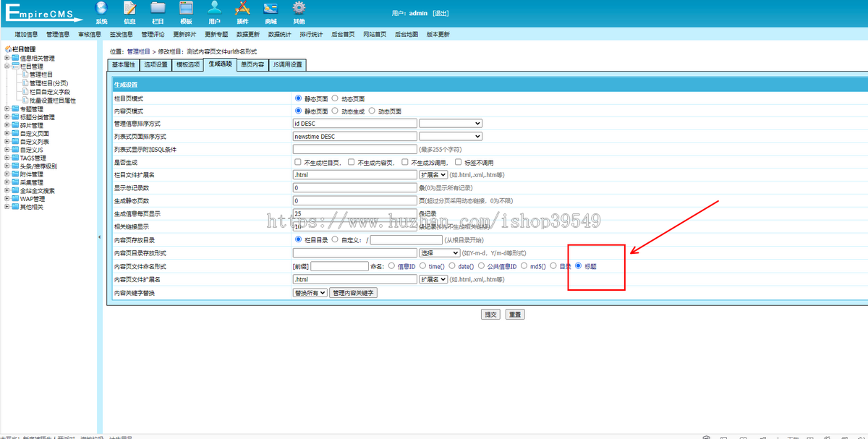Open the 替换所有 dropdown
Image resolution: width=868 pixels, height=439 pixels.
[x=310, y=293]
